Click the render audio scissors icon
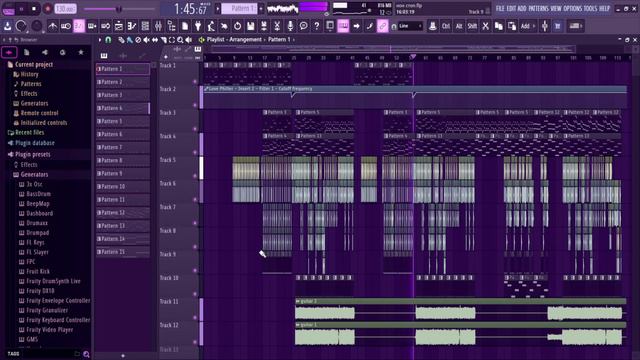 click(277, 26)
